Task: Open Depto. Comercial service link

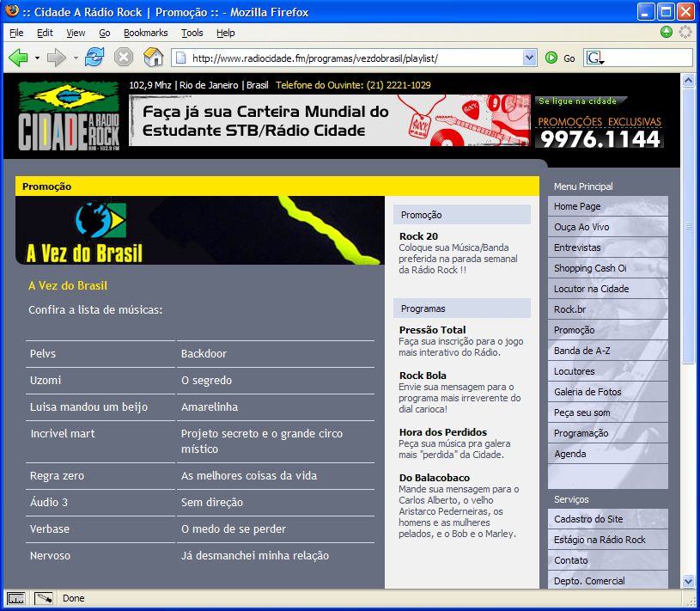Action: [607, 581]
